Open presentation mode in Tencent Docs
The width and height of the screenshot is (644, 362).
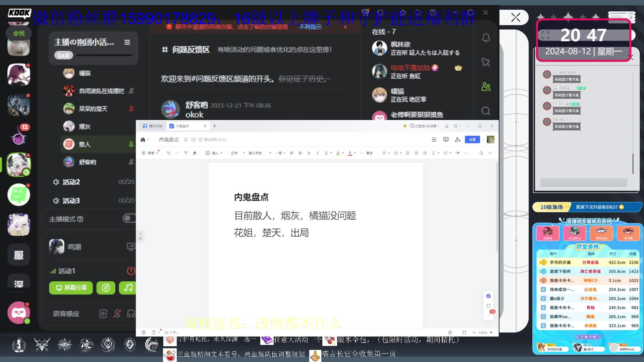coord(446,139)
